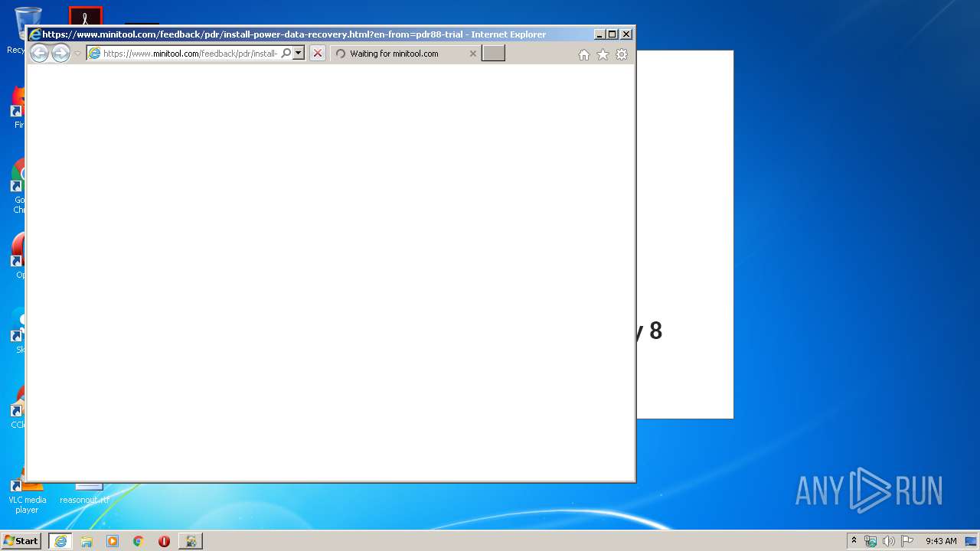Image resolution: width=980 pixels, height=551 pixels.
Task: Select the VLC media player desktop shortcut label
Action: coord(27,504)
